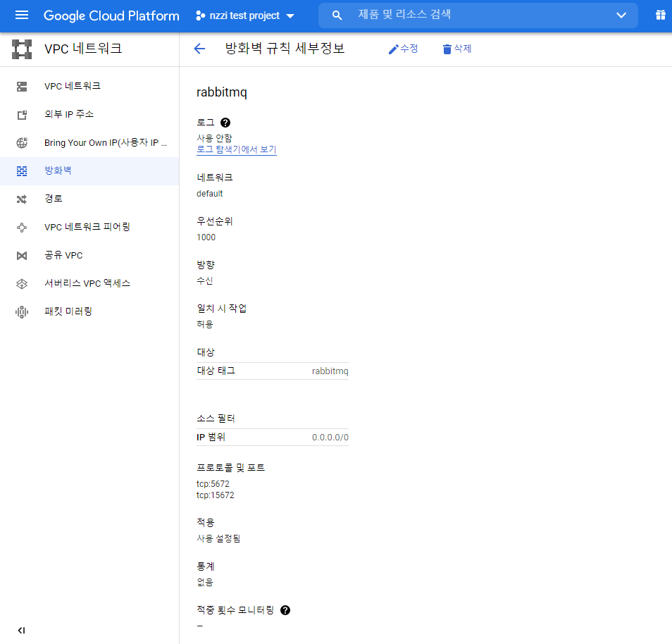Select 방화벽 menu item
This screenshot has height=644, width=672.
pos(89,171)
